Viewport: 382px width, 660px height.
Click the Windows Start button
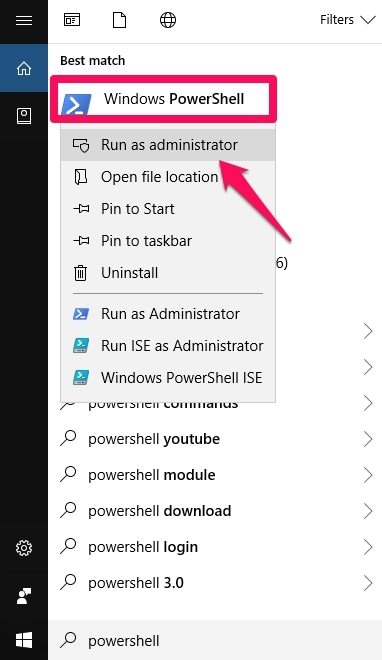point(24,641)
